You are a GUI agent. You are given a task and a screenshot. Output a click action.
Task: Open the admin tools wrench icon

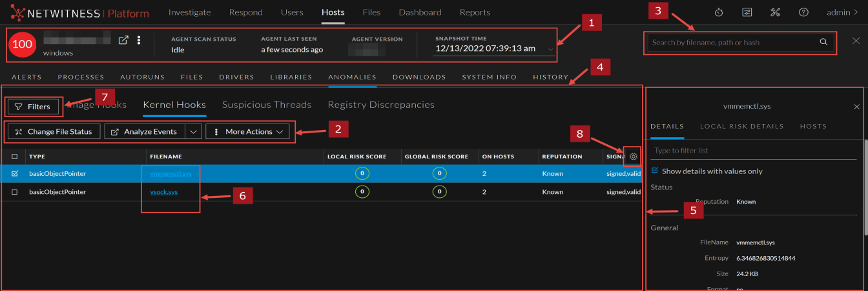coord(776,12)
